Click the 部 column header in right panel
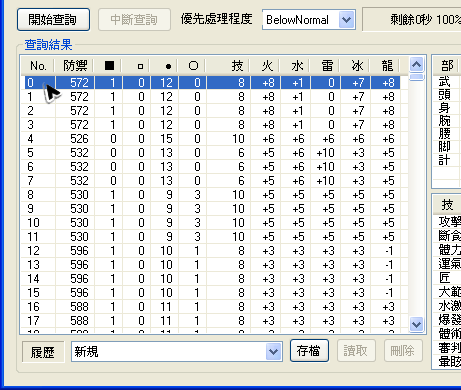The image size is (461, 390). (x=447, y=66)
